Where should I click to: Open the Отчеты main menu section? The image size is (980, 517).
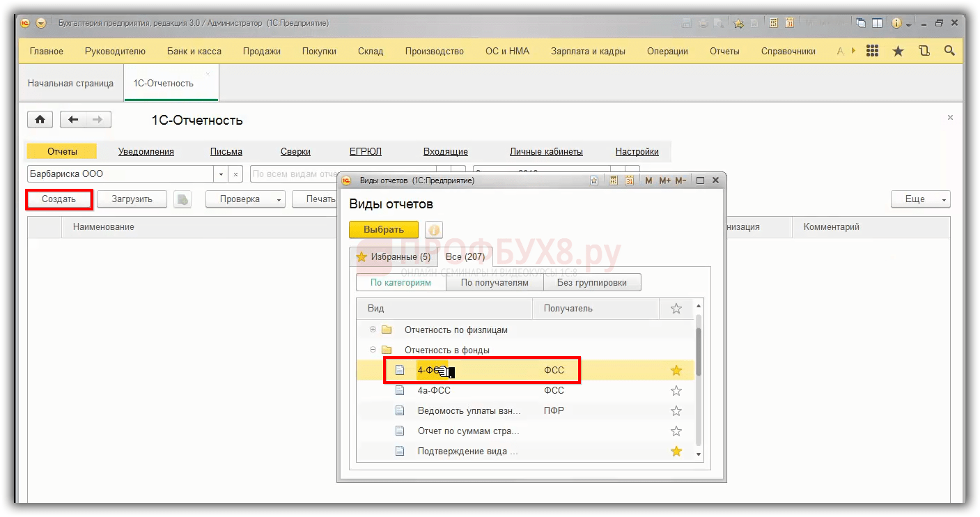pyautogui.click(x=724, y=51)
